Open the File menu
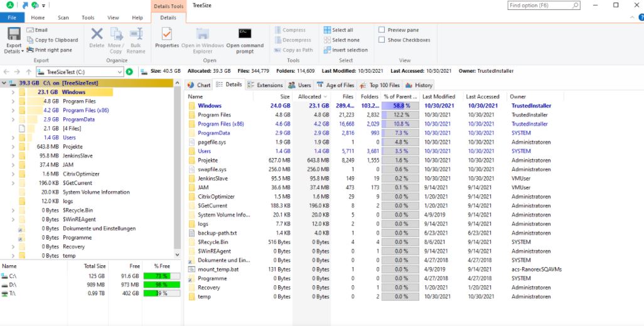The height and width of the screenshot is (326, 644). pyautogui.click(x=12, y=18)
